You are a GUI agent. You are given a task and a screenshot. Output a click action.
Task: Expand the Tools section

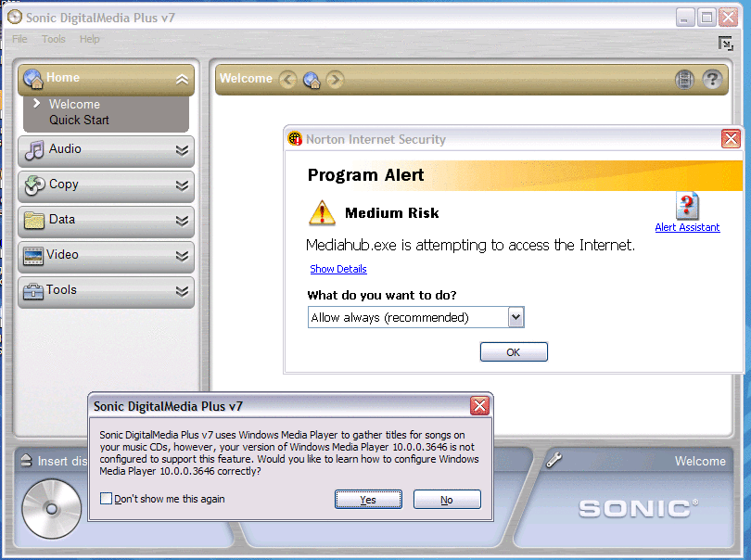[x=182, y=291]
